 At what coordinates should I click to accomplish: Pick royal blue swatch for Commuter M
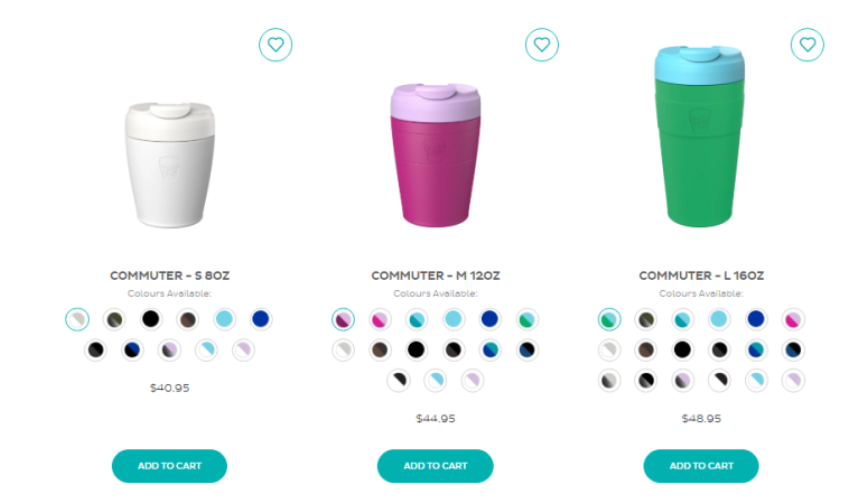click(489, 319)
